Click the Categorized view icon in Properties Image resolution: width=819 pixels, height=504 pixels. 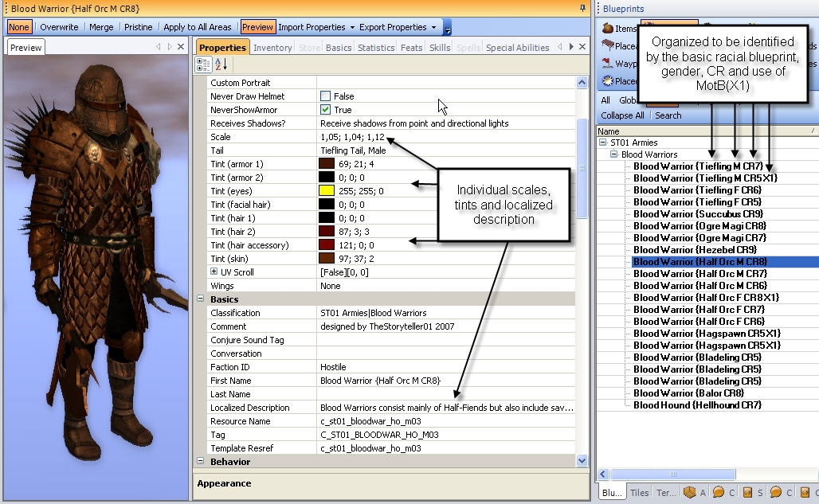pos(203,64)
